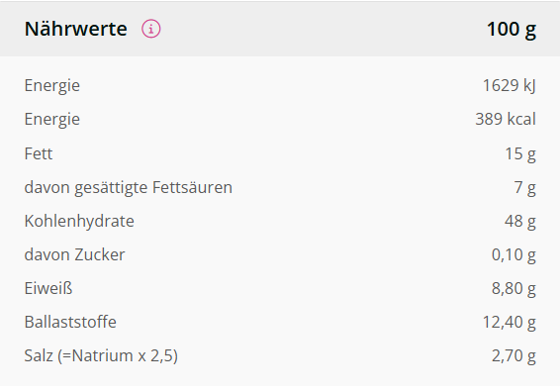Image resolution: width=560 pixels, height=392 pixels.
Task: Click the 48 g carbohydrate value
Action: [x=520, y=221]
